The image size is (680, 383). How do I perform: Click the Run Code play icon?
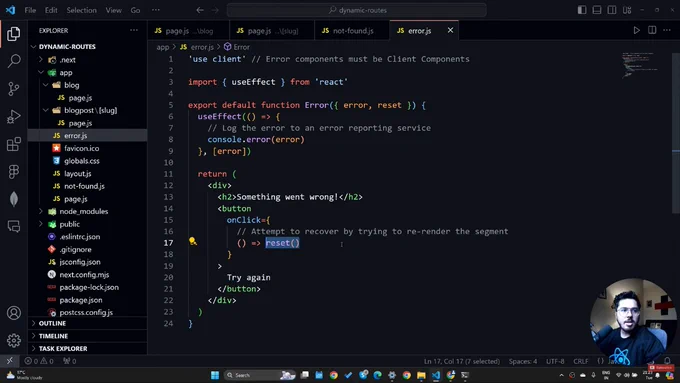[636, 30]
